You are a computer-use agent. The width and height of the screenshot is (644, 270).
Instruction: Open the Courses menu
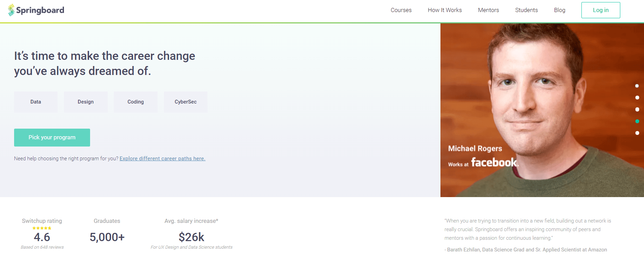click(401, 10)
